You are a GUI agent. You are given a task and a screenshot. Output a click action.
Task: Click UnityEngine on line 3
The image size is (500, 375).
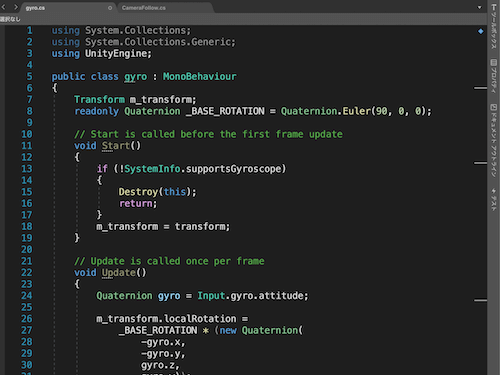[116, 54]
